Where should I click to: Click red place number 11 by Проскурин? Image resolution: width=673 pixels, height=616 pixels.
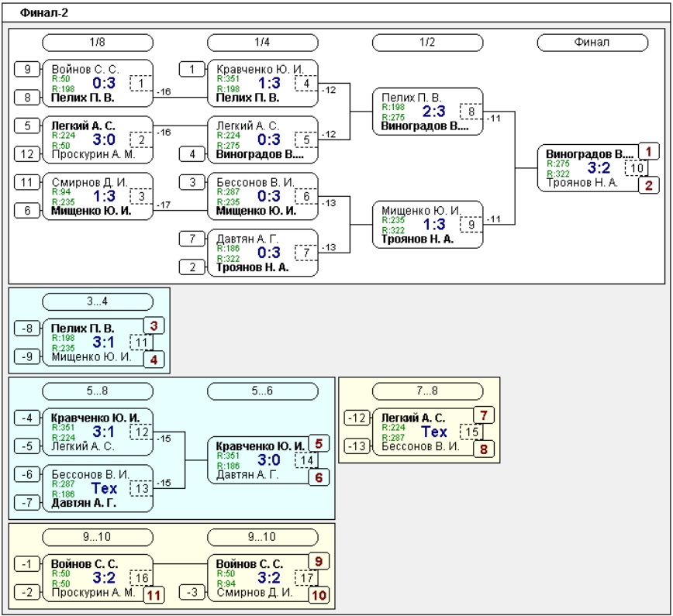(154, 595)
